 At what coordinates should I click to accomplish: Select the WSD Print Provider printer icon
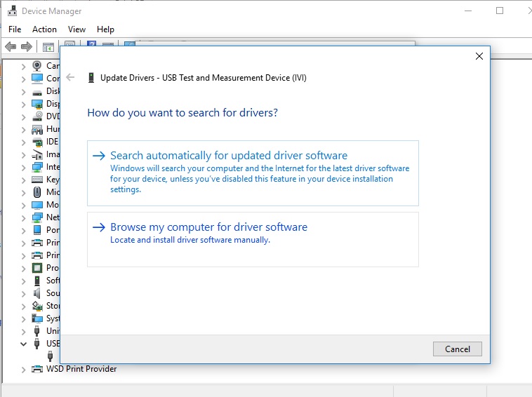tap(37, 369)
